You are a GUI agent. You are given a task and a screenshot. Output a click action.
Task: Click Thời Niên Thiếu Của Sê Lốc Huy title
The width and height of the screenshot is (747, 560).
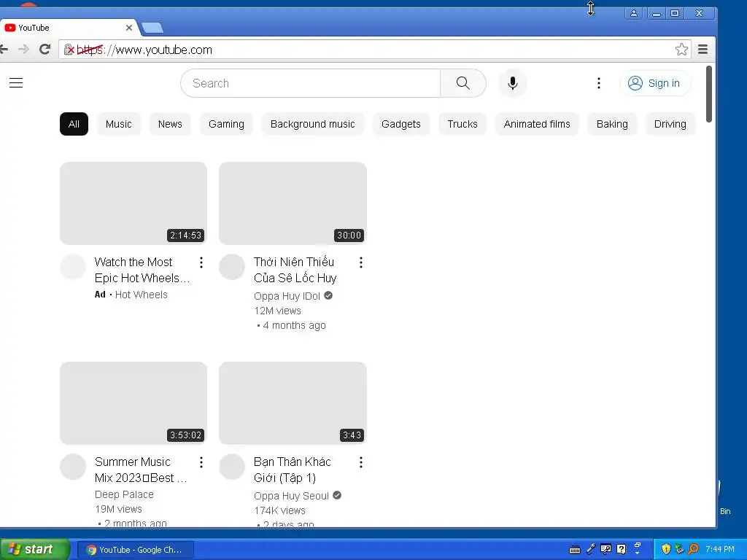click(x=295, y=270)
